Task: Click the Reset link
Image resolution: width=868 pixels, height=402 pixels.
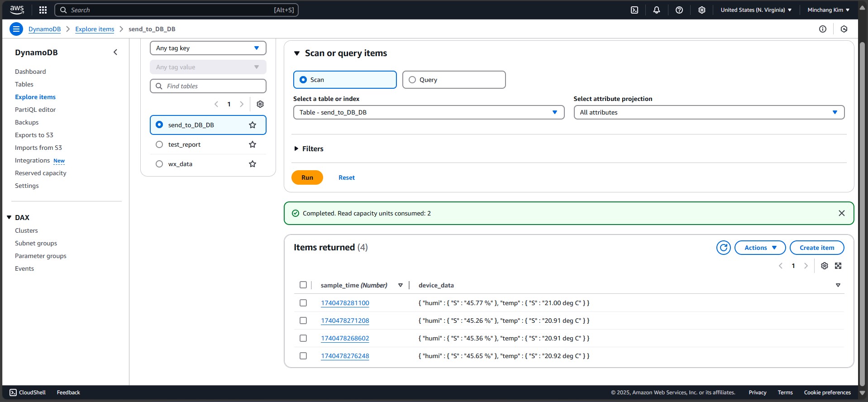Action: coord(347,177)
